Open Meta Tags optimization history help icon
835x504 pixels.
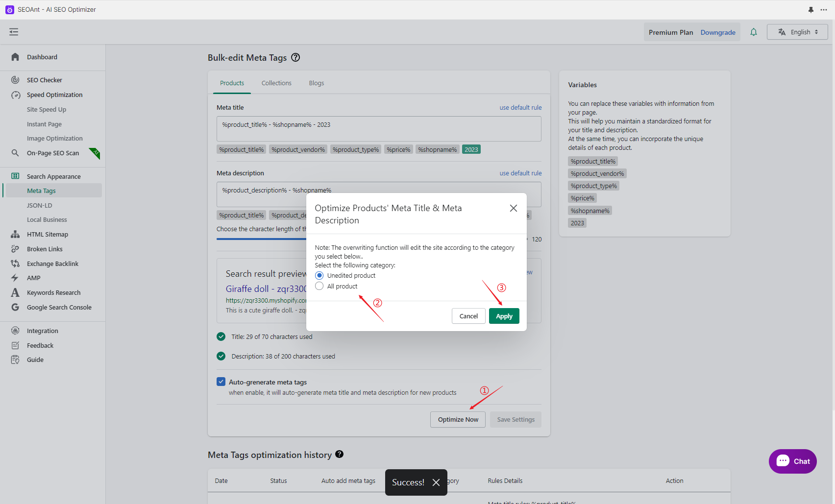click(x=339, y=455)
